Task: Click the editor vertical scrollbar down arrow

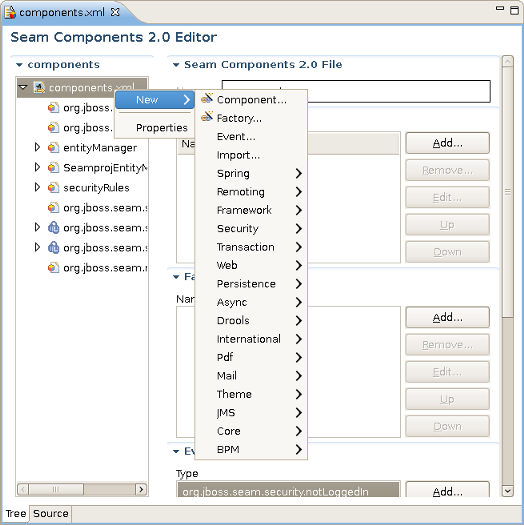Action: (x=508, y=491)
